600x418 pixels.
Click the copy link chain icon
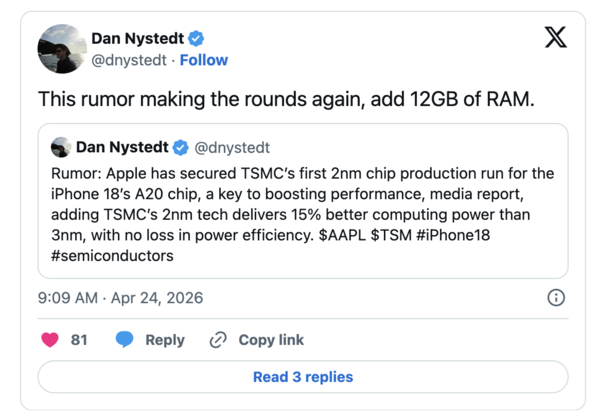[217, 340]
